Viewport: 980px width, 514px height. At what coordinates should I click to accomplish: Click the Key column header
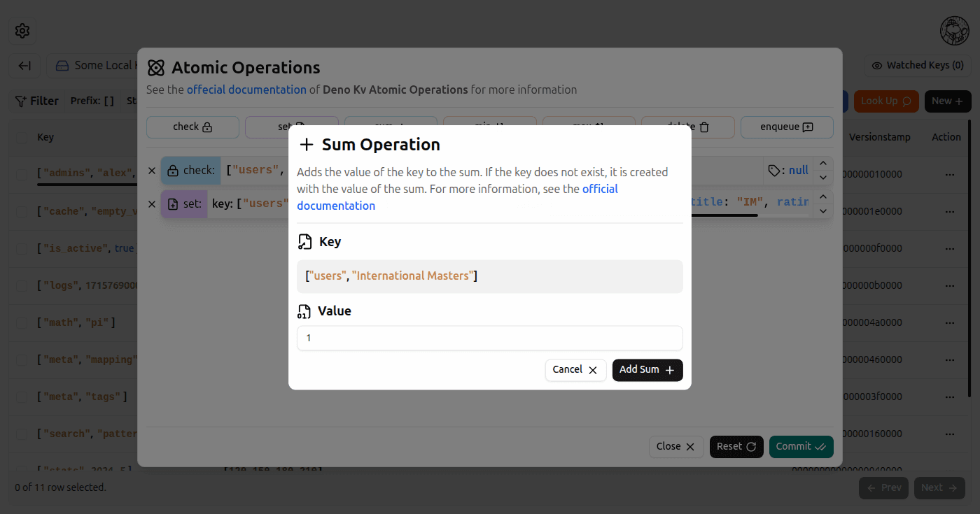[x=45, y=137]
